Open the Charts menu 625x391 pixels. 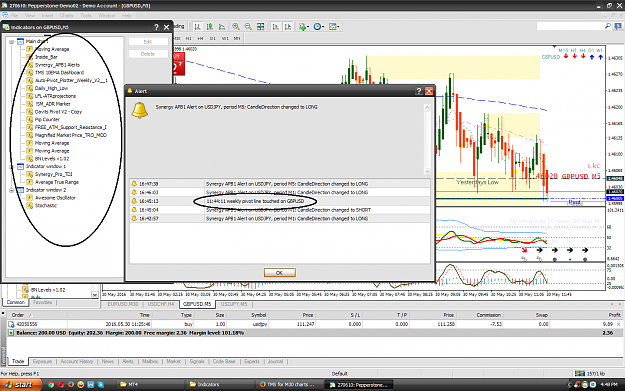(67, 16)
